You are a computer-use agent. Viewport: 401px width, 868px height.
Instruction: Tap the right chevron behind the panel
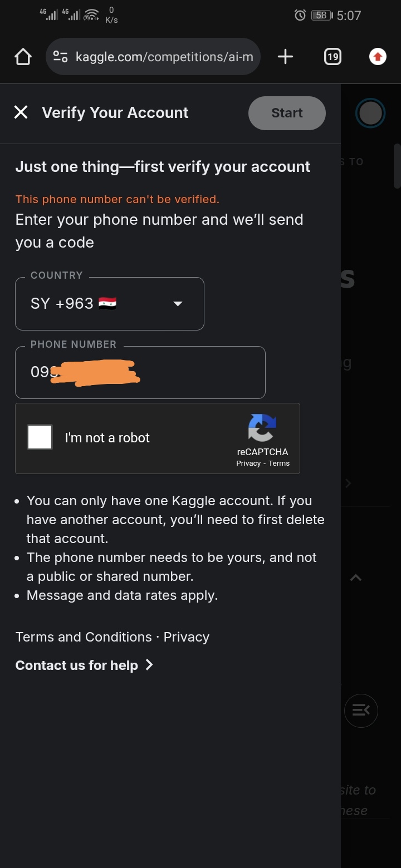(348, 484)
